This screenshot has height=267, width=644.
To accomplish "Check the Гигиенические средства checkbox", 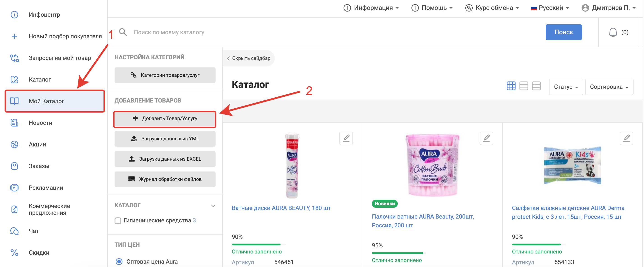I will 118,221.
